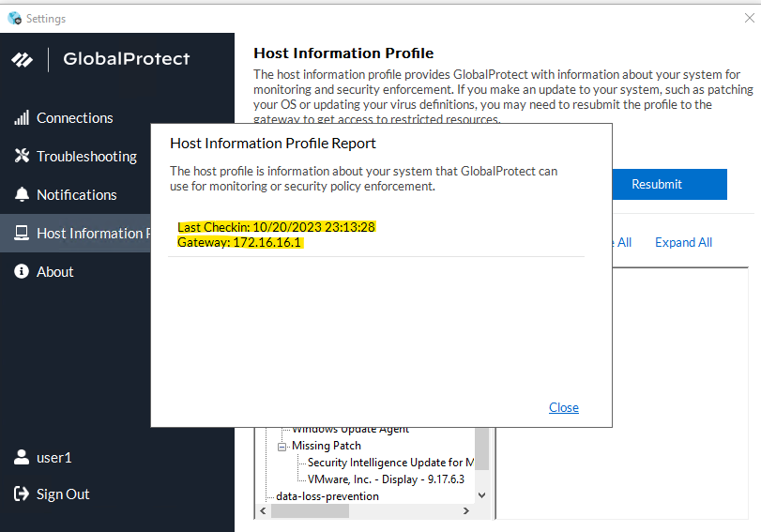Go to the Notifications section
The image size is (761, 532).
(76, 195)
